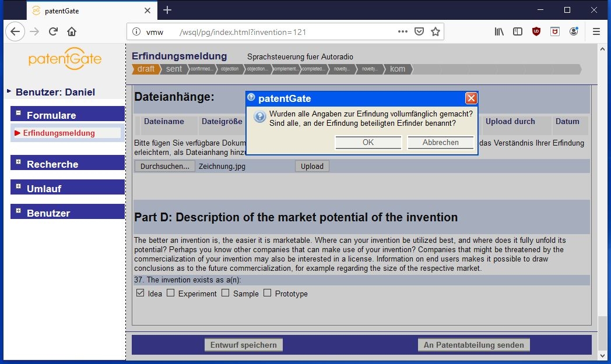Image resolution: width=611 pixels, height=364 pixels.
Task: Click the Upload durch column header
Action: [x=510, y=122]
